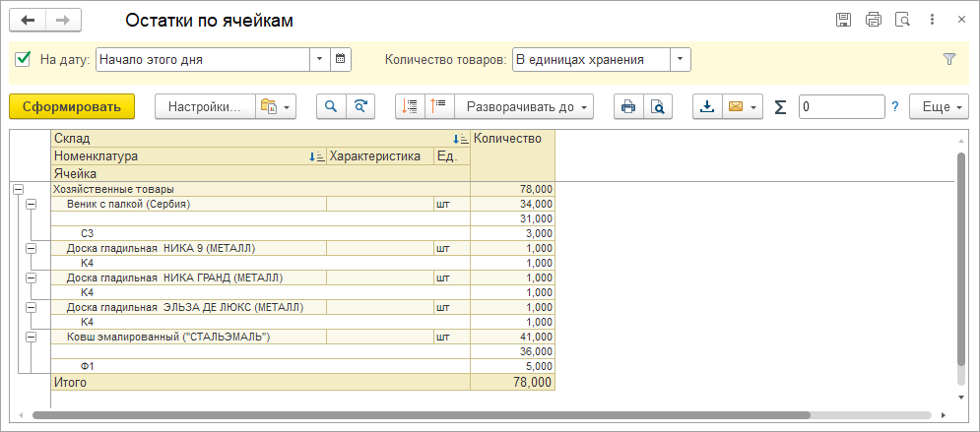Viewport: 980px width, 432px height.
Task: Select the Характеристика column header
Action: 380,156
